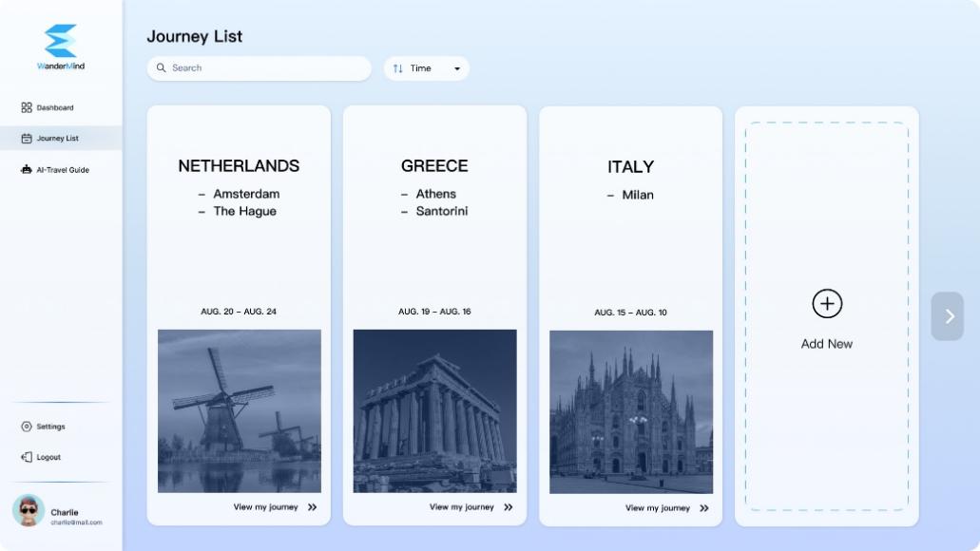
Task: Click the GREECE card title
Action: coord(434,165)
